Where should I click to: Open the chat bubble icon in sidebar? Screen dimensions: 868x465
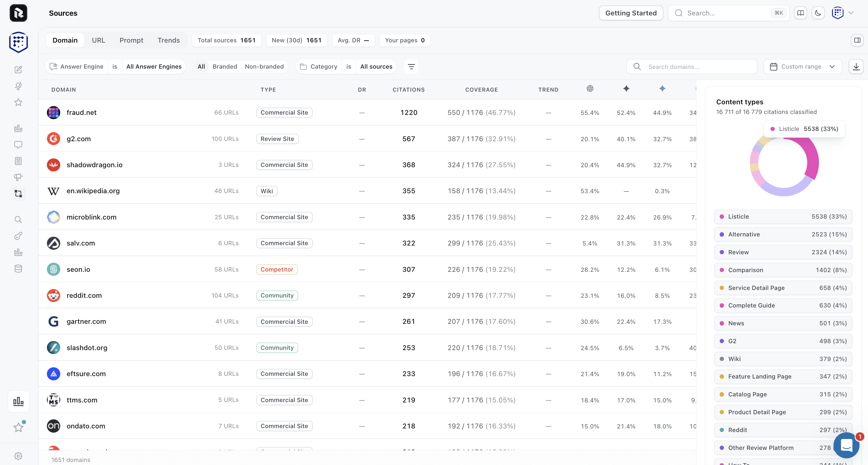[18, 145]
